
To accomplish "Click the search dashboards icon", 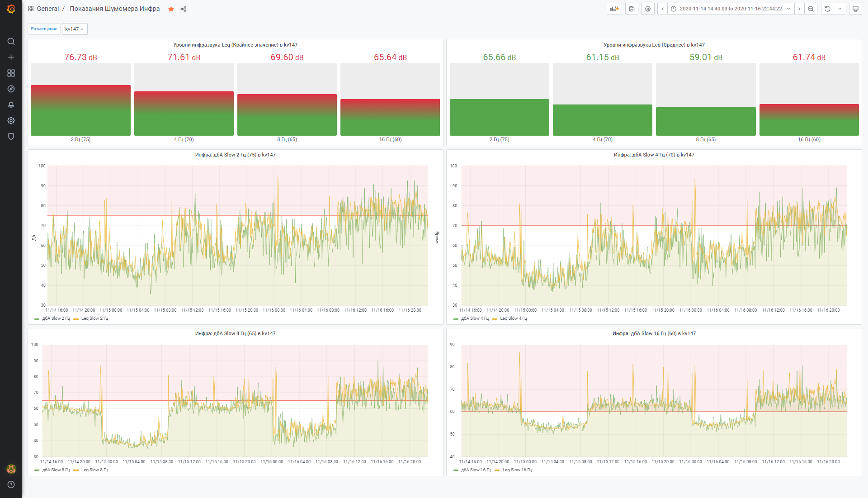I will coord(11,42).
